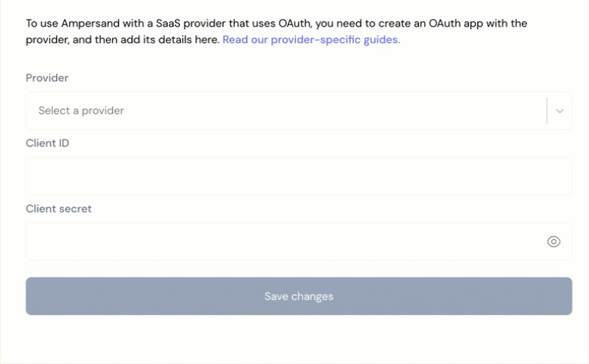Click the "Select a provider" placeholder text
This screenshot has width=589, height=364.
click(x=81, y=110)
